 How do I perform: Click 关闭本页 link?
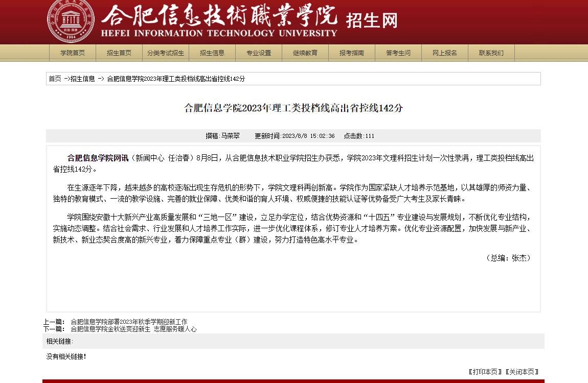(522, 372)
